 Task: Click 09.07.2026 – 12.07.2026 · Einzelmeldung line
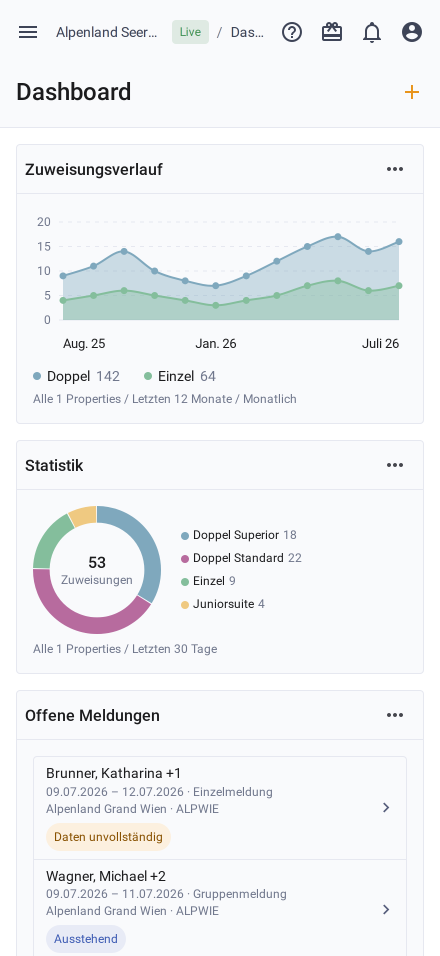[x=159, y=792]
